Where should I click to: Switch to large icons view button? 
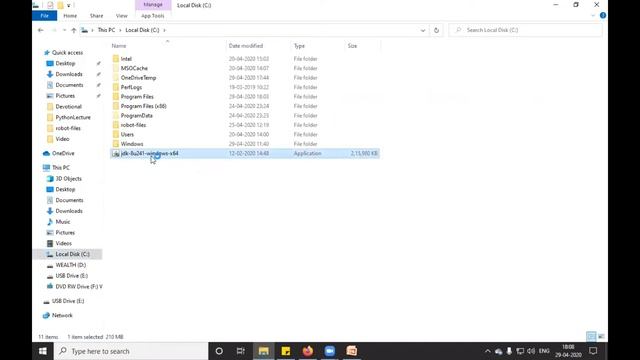[601, 336]
